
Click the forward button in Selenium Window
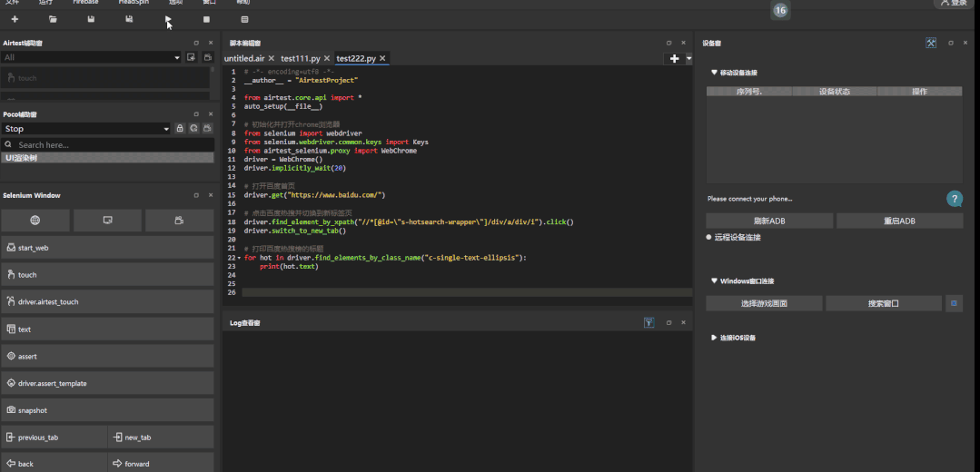tap(161, 463)
